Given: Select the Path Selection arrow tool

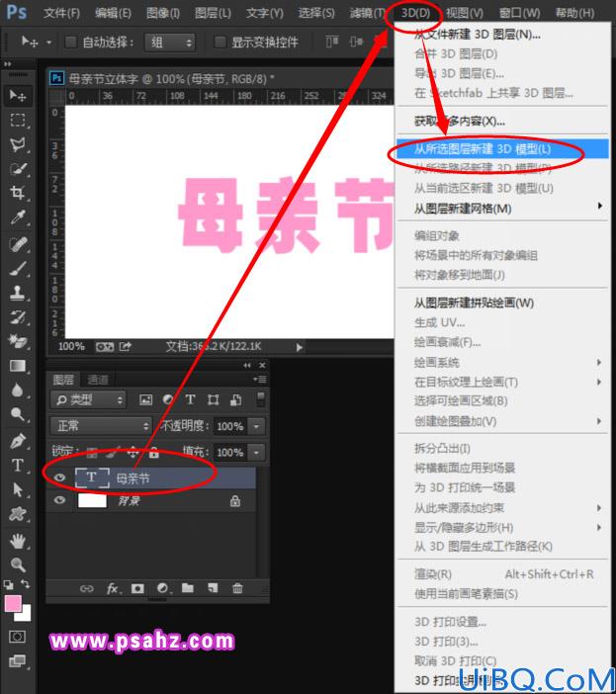Looking at the screenshot, I should pos(18,489).
